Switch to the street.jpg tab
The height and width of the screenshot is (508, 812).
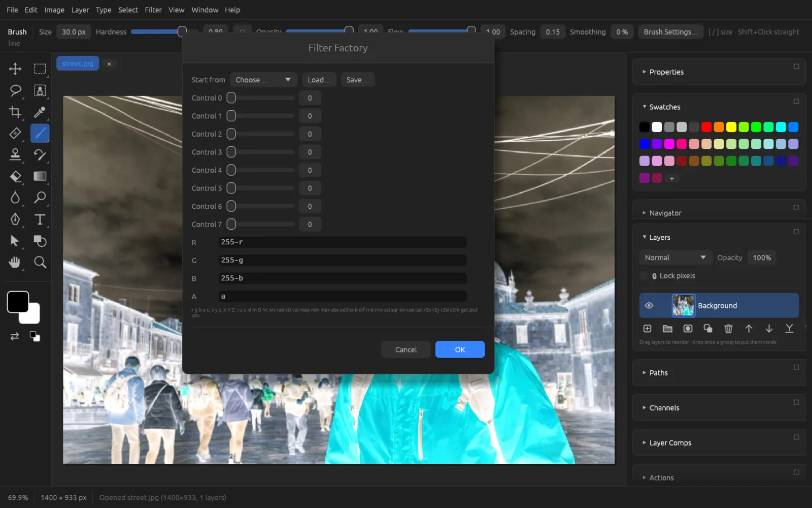click(78, 63)
